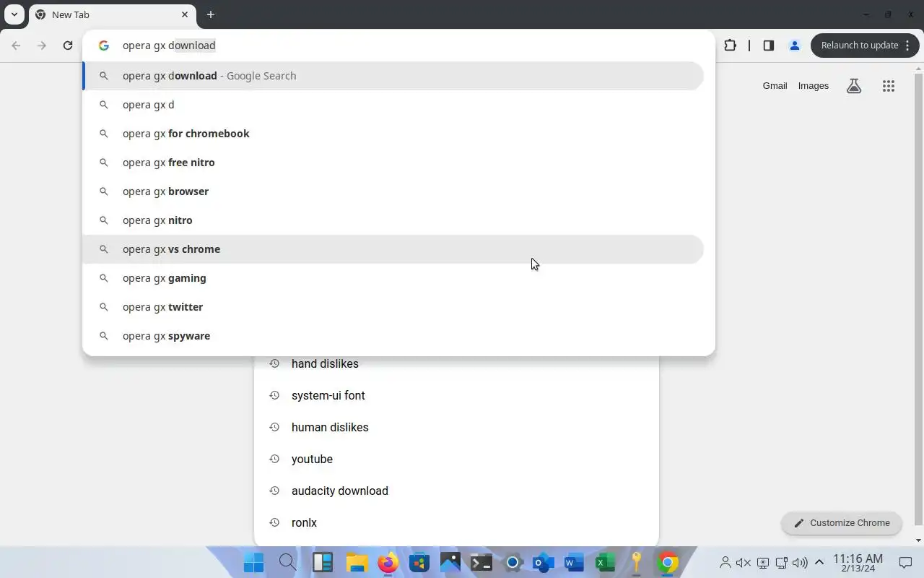Select the 'opera gx d' suggestion
The height and width of the screenshot is (578, 924).
pyautogui.click(x=393, y=105)
